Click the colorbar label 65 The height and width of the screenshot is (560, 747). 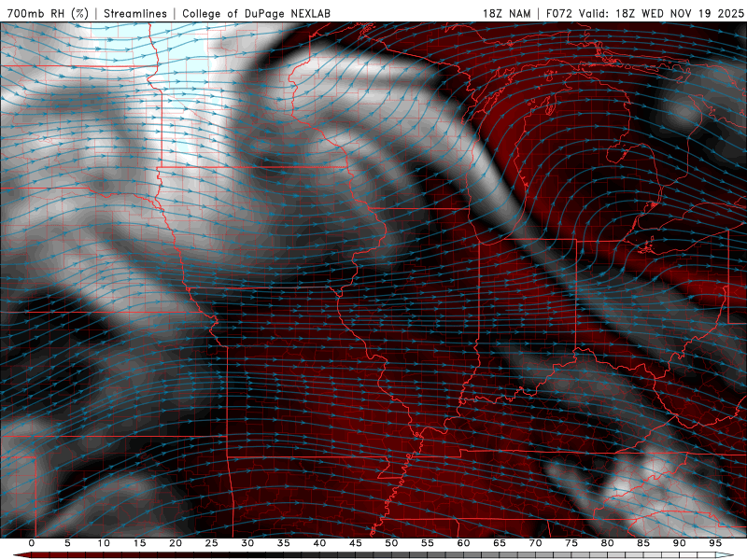pos(500,543)
